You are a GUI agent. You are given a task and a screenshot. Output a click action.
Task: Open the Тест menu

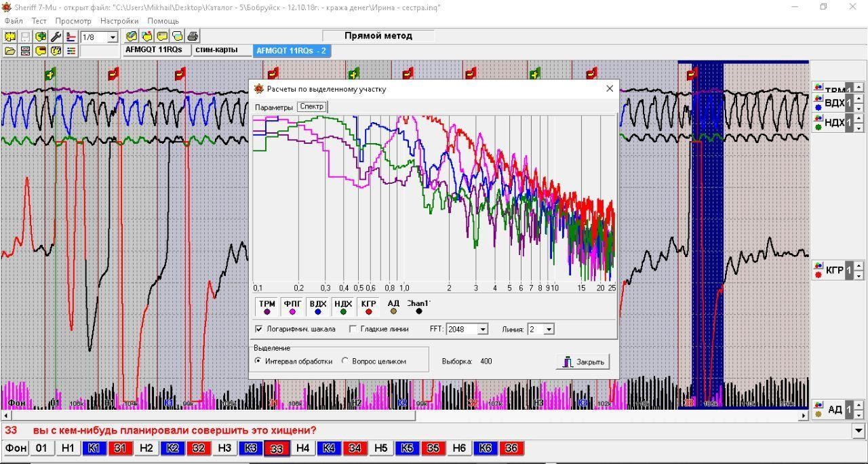(39, 21)
